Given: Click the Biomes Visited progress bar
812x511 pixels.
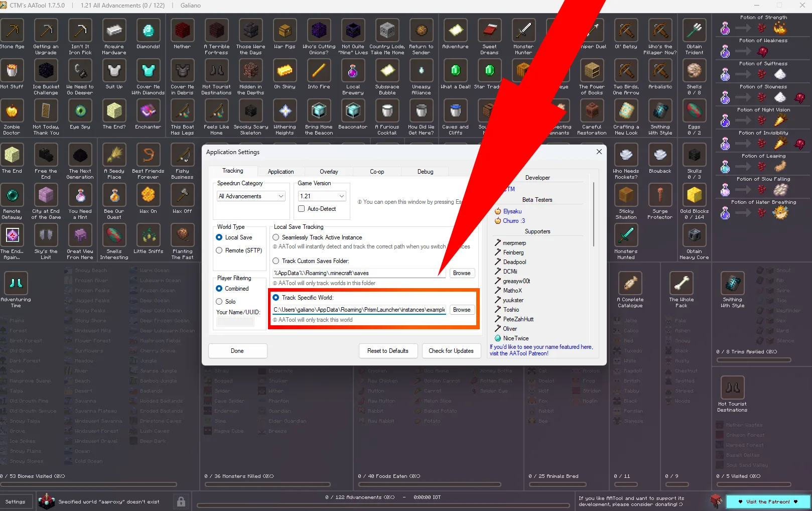Looking at the screenshot, I should pyautogui.click(x=89, y=485).
